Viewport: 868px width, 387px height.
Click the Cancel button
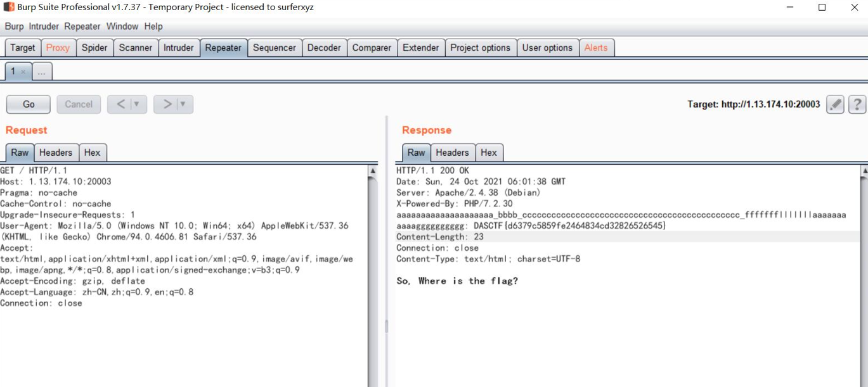pos(79,104)
